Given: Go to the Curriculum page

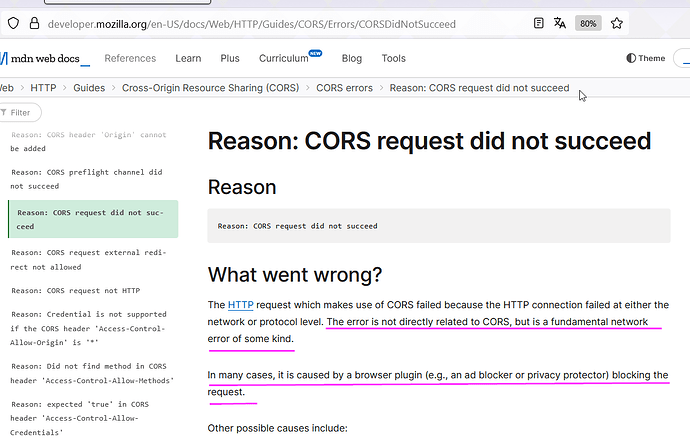Looking at the screenshot, I should tap(283, 59).
